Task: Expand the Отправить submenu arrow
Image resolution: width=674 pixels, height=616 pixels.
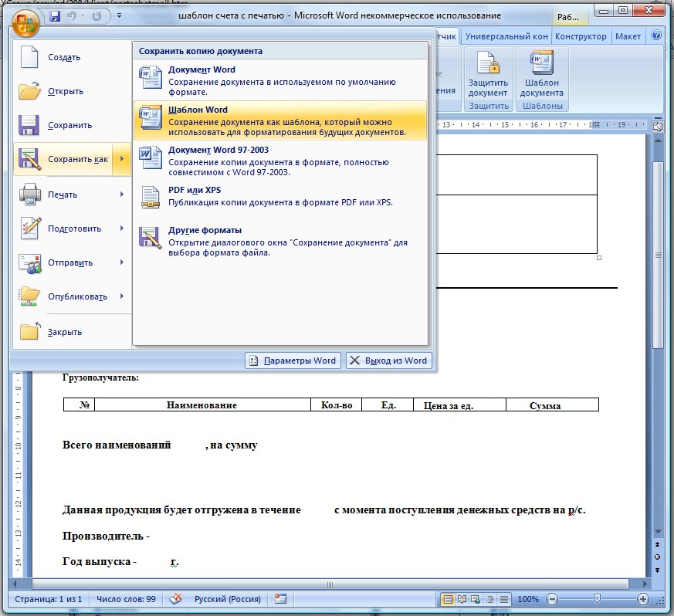Action: (122, 262)
